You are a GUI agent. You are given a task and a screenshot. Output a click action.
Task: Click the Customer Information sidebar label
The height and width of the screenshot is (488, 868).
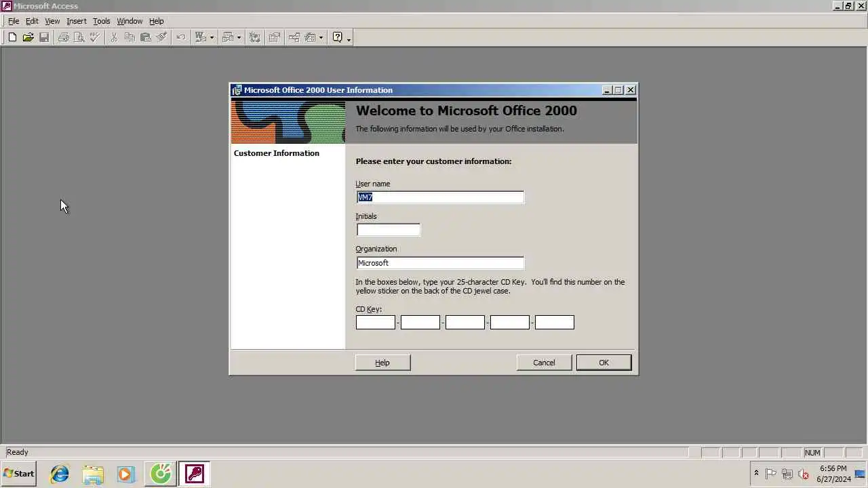[277, 153]
